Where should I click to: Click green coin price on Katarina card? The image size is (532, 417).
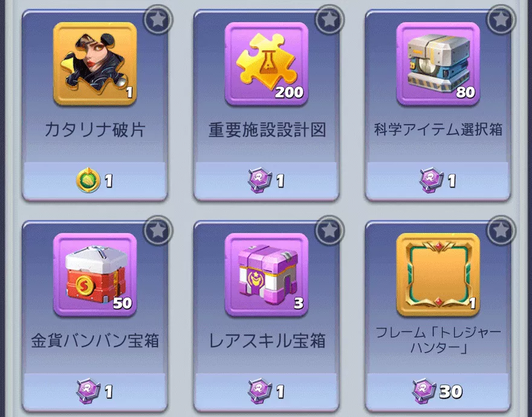pyautogui.click(x=95, y=181)
